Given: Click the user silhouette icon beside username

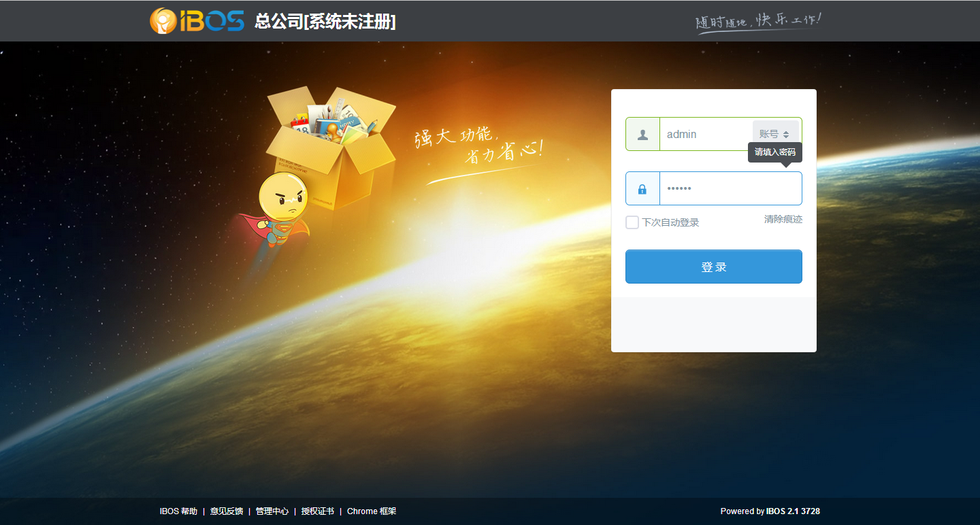Looking at the screenshot, I should click(642, 135).
